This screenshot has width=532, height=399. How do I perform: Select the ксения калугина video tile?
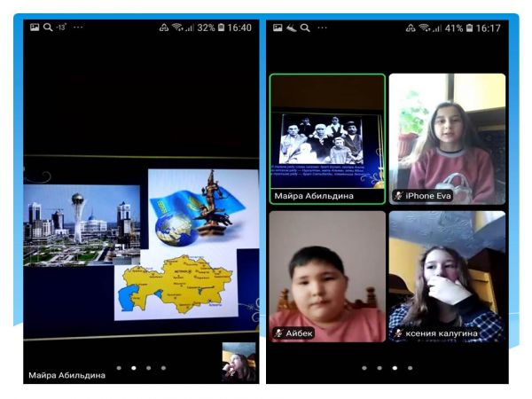[447, 276]
